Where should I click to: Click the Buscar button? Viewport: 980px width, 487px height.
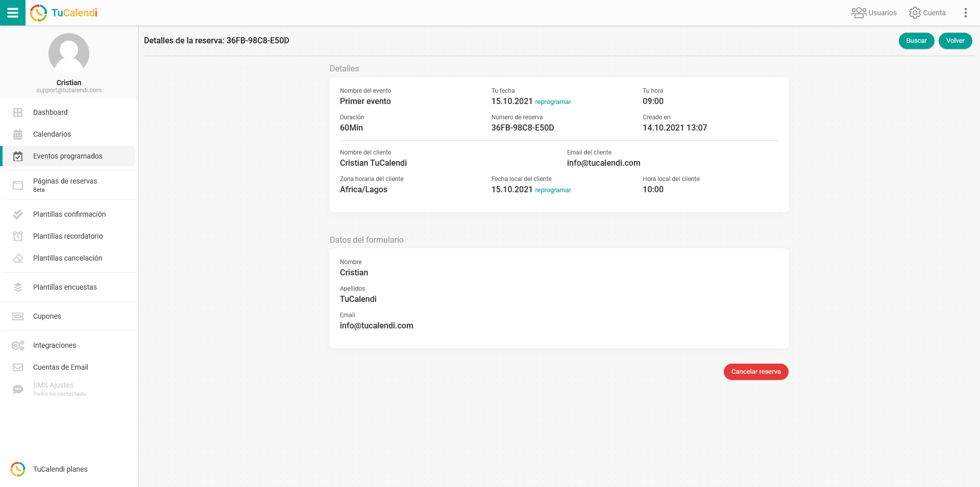(916, 41)
